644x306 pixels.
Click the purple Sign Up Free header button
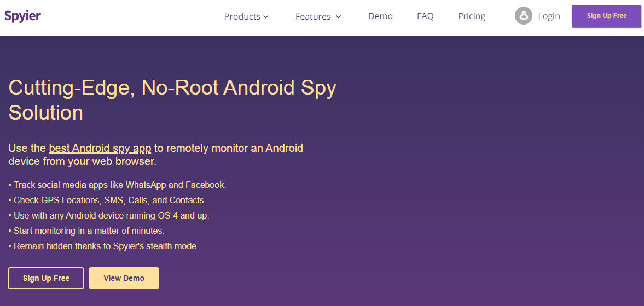(x=607, y=16)
